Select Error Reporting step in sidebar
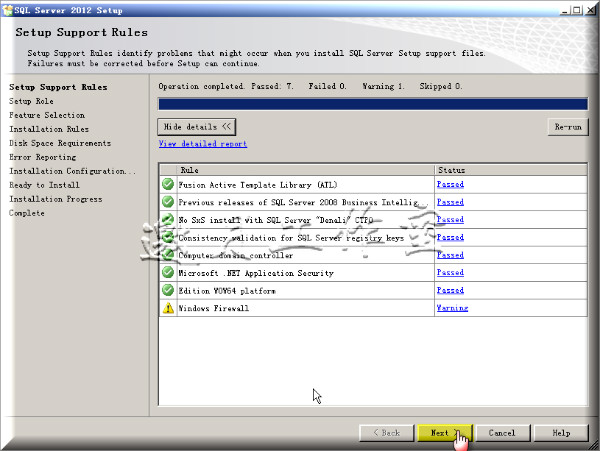 [42, 157]
